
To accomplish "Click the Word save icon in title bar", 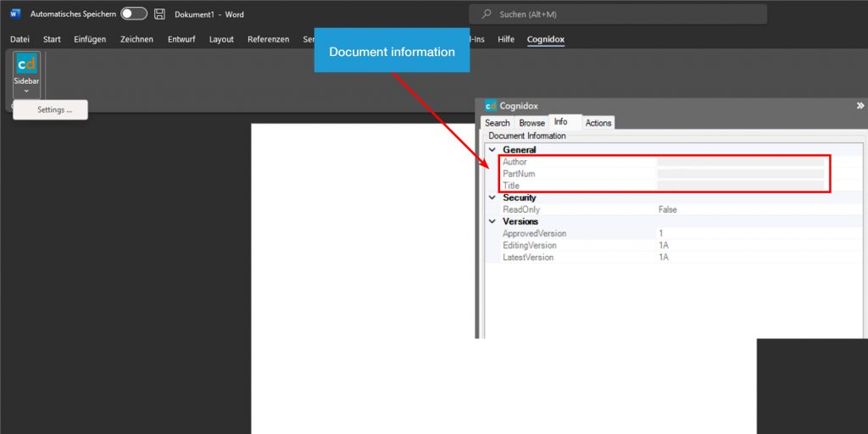I will click(x=159, y=14).
